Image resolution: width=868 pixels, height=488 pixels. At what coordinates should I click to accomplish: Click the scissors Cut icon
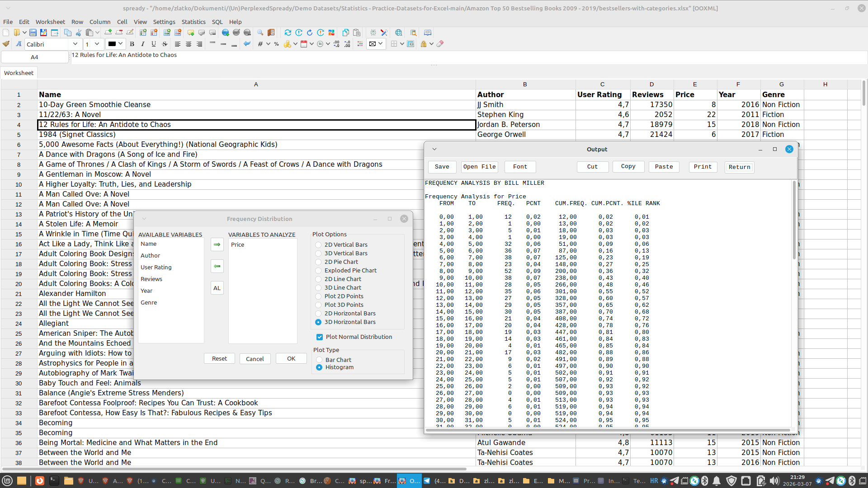(79, 33)
